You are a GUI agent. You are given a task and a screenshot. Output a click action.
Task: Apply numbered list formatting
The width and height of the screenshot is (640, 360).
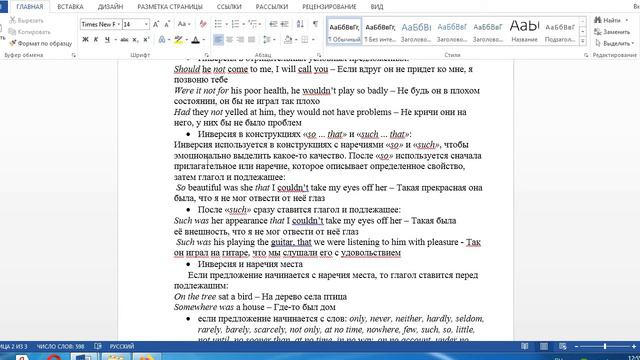236,24
